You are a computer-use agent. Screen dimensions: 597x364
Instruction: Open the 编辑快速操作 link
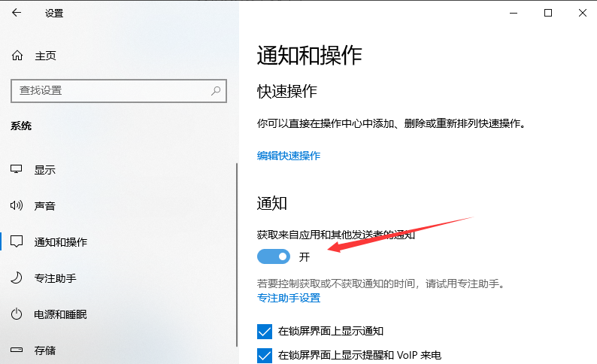tap(289, 156)
